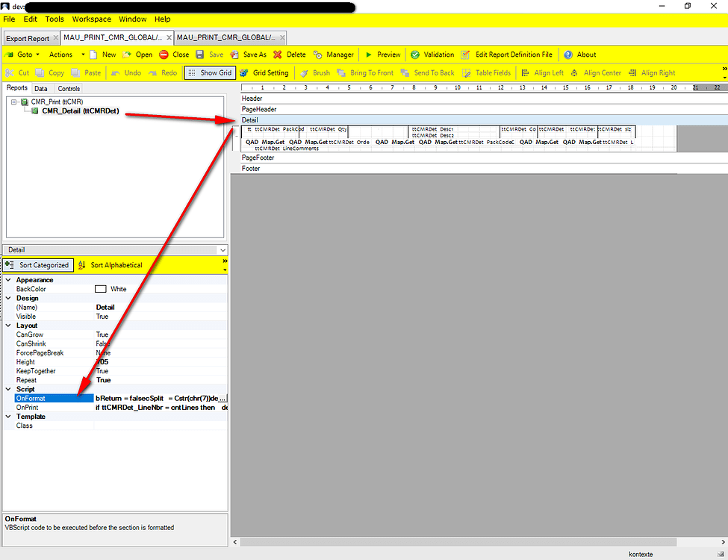Select the Reports panel tab

[x=17, y=88]
